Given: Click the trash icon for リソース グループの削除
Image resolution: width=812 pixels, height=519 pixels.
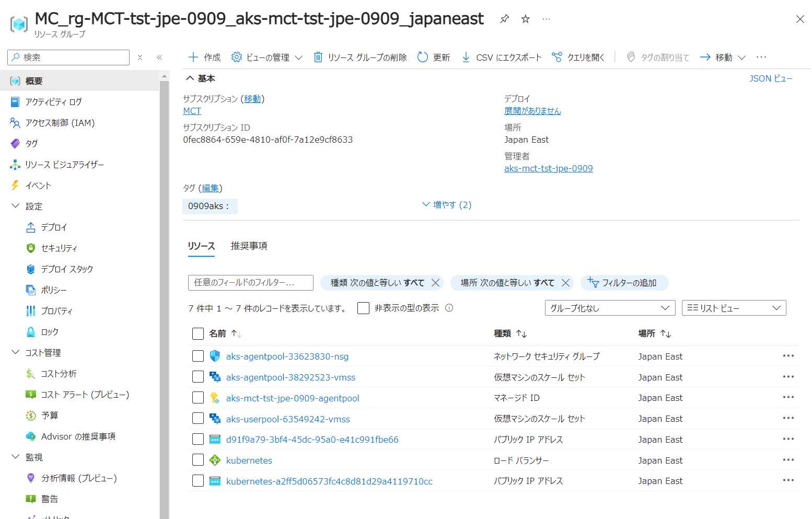Looking at the screenshot, I should (318, 57).
